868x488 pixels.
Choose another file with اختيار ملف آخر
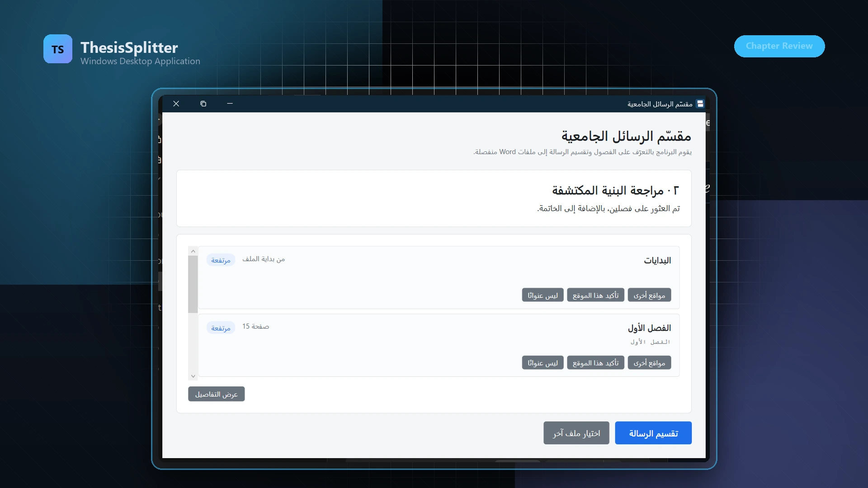(576, 433)
